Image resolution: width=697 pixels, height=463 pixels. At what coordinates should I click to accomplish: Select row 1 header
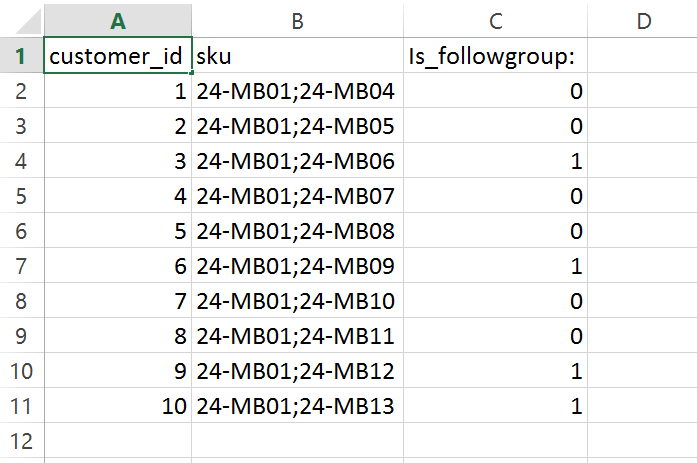click(22, 57)
